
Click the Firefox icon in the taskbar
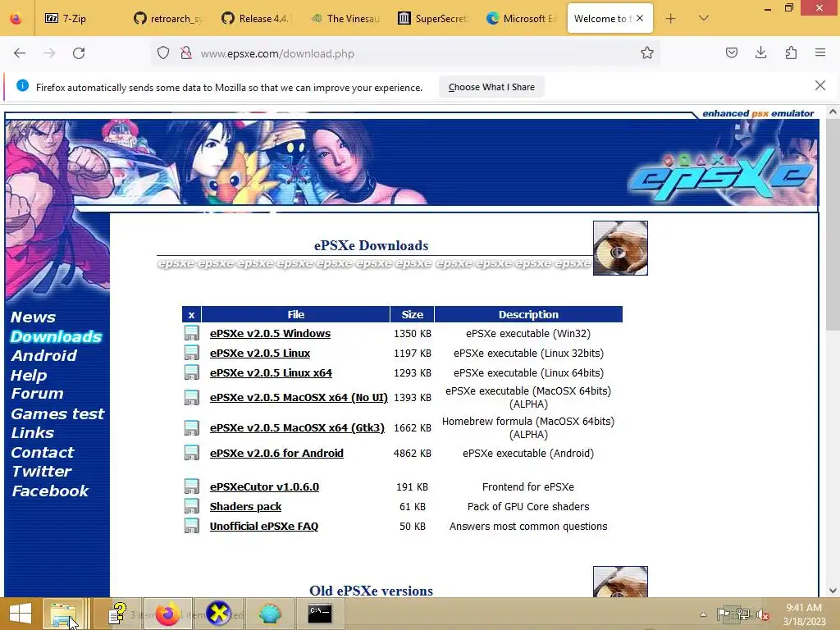point(167,614)
